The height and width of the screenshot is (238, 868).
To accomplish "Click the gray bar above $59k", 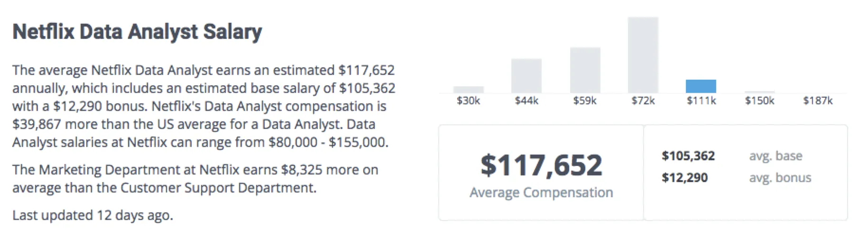I will pos(585,70).
